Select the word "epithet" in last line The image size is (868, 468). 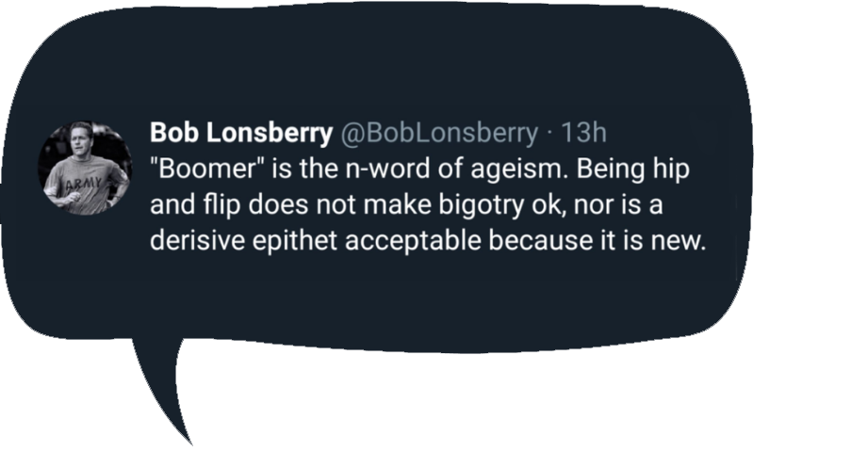click(x=295, y=242)
